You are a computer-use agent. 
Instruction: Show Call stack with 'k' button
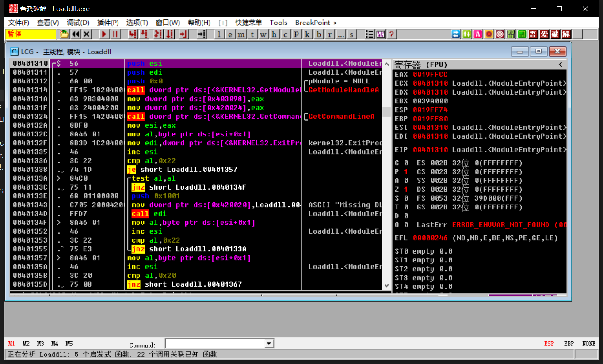pyautogui.click(x=308, y=34)
